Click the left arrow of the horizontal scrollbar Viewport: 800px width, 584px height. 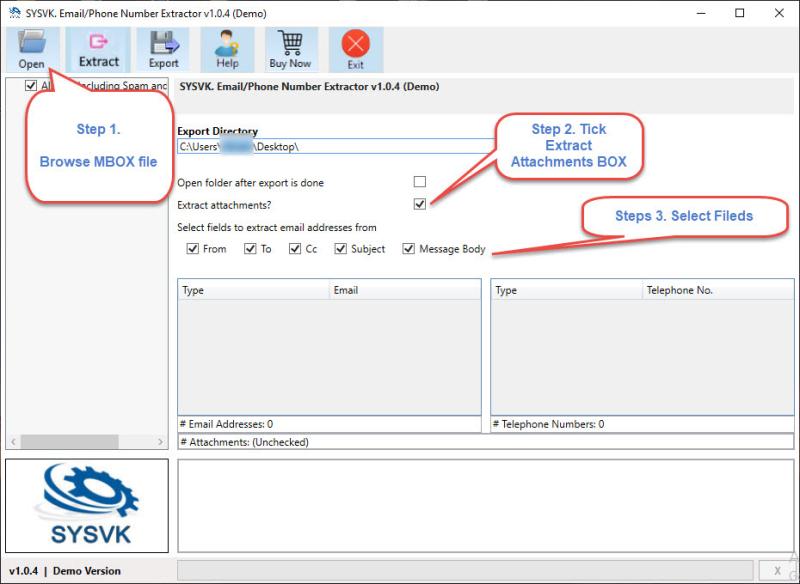coord(13,442)
